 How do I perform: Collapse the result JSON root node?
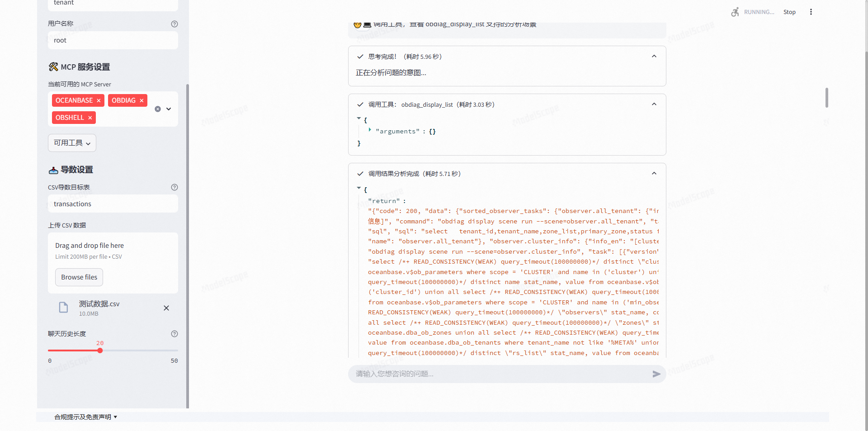coord(359,188)
